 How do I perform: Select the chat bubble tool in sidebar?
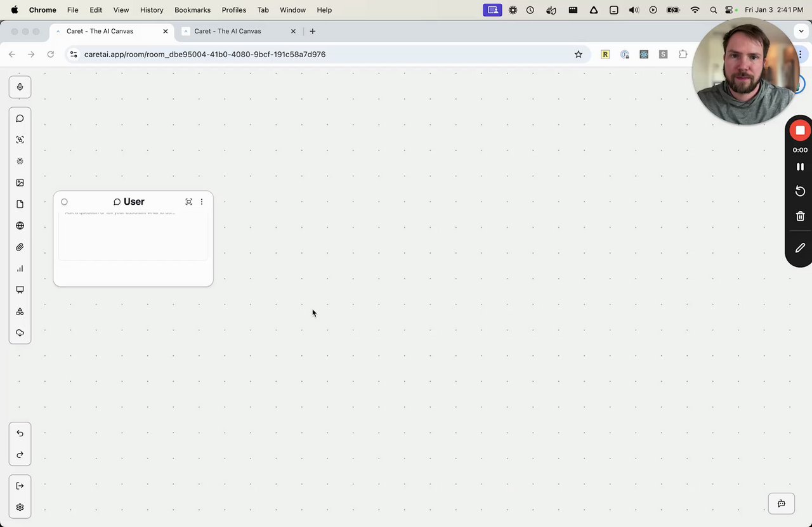(20, 119)
